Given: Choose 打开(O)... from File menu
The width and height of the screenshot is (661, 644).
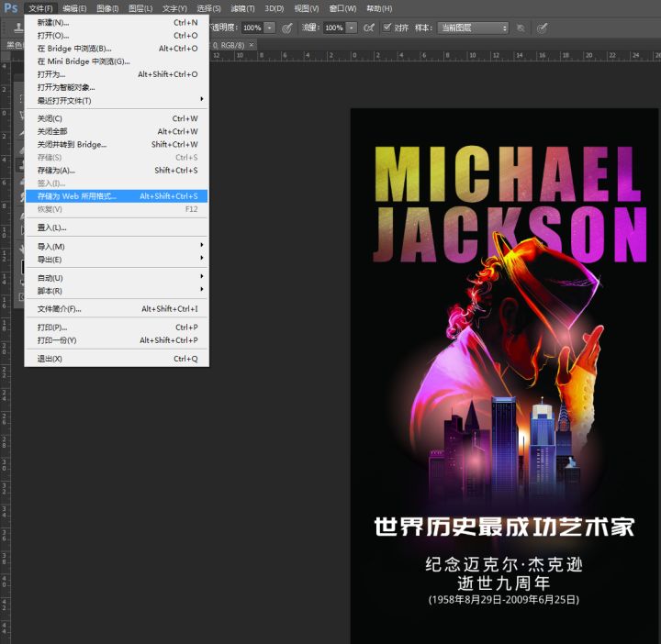Looking at the screenshot, I should [117, 36].
